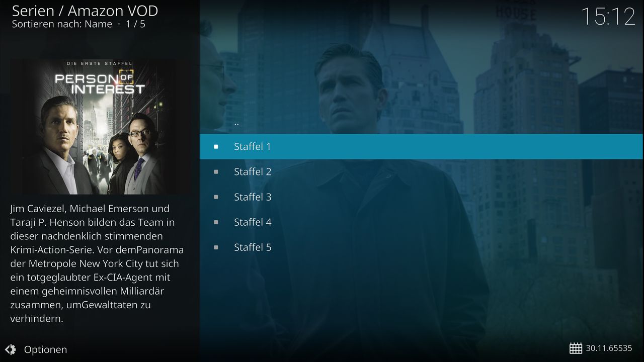Screen dimensions: 644x362
Task: Click the bullet icon next to Staffel 1
Action: coord(216,147)
